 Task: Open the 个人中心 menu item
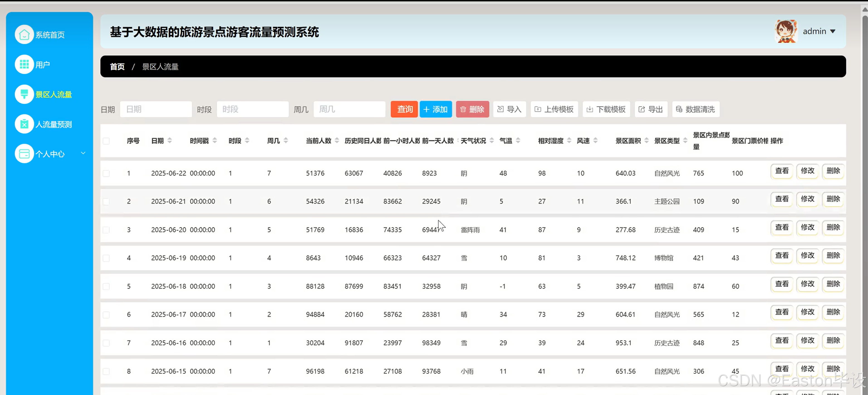click(50, 154)
